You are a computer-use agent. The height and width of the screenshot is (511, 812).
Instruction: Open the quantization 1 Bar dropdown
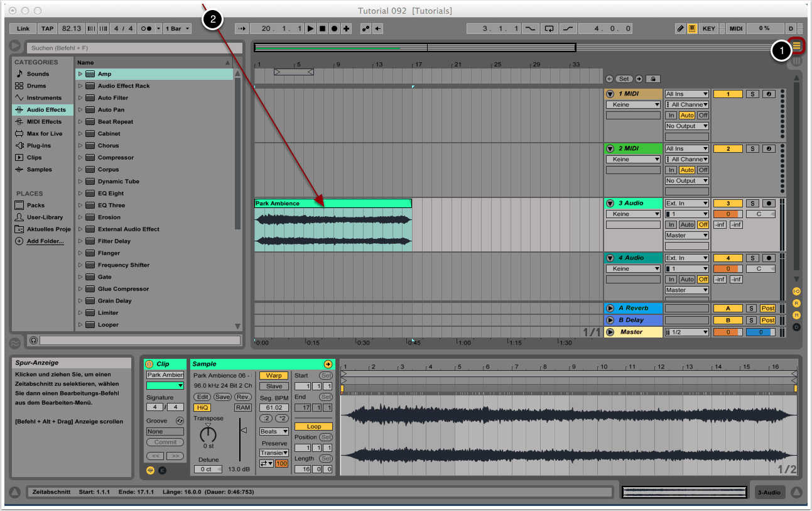coord(177,28)
